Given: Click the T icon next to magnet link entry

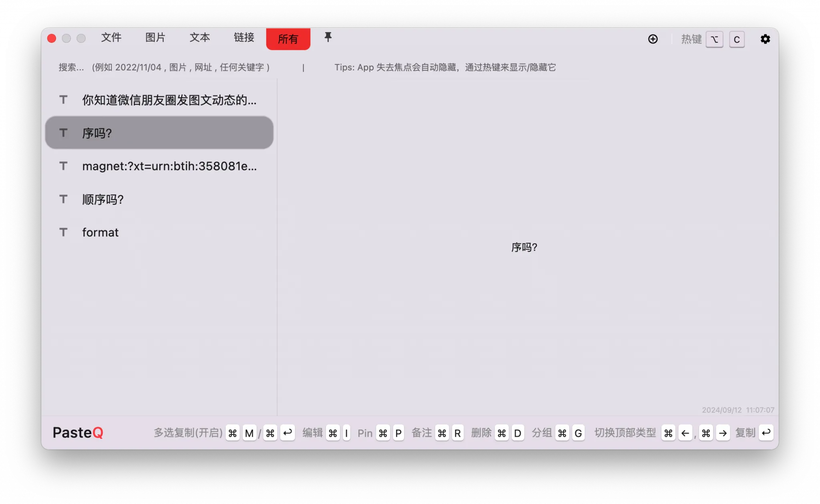Looking at the screenshot, I should (x=63, y=166).
